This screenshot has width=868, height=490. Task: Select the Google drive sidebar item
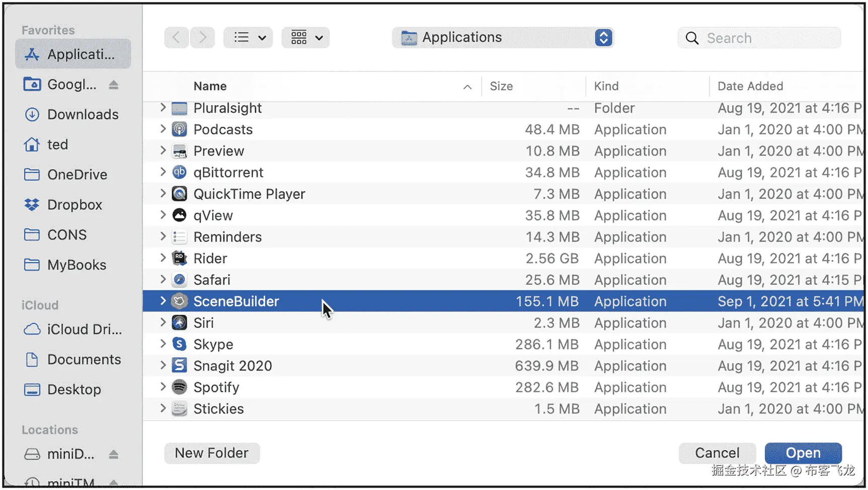point(60,85)
